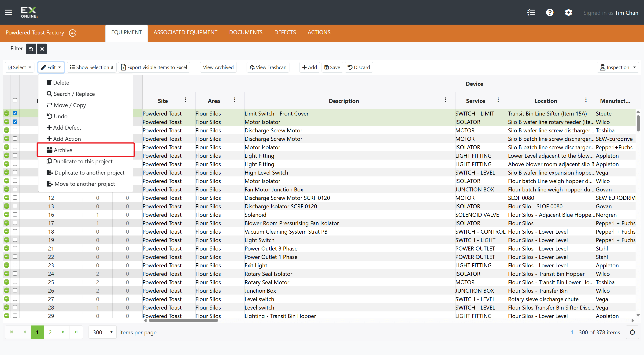Open the hamburger navigation menu

click(x=8, y=12)
